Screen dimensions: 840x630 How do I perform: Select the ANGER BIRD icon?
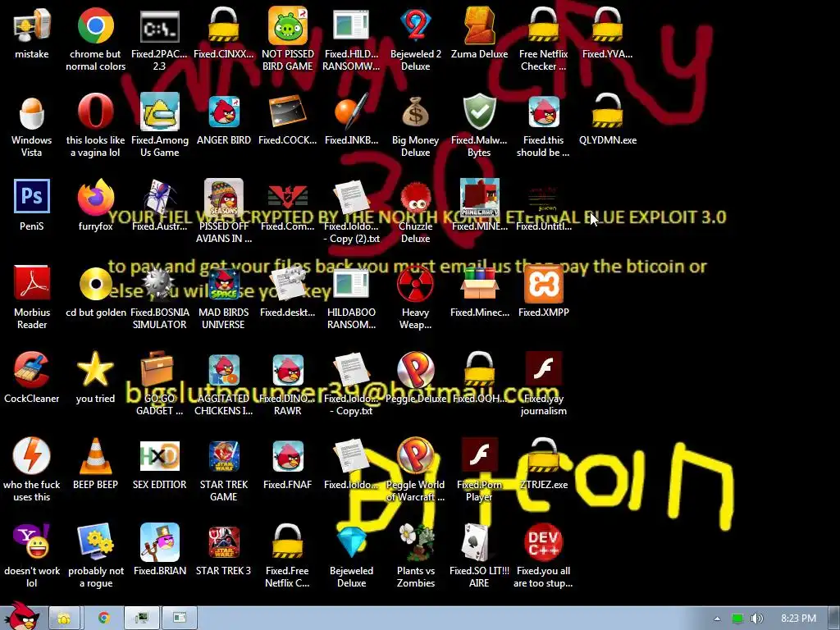pos(224,112)
